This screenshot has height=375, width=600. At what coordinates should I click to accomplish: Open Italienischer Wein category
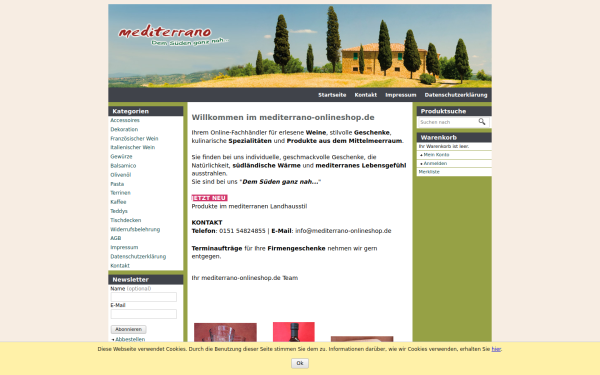(132, 147)
